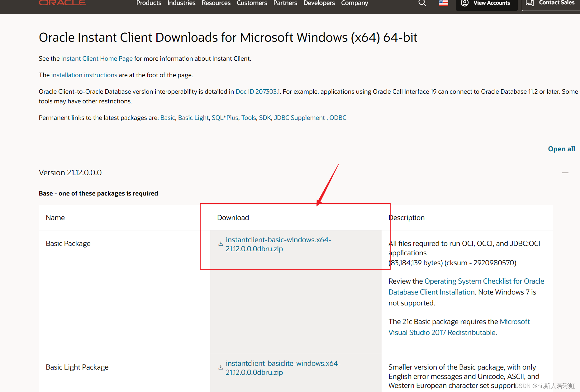Open the Company menu
The image size is (580, 392).
354,3
